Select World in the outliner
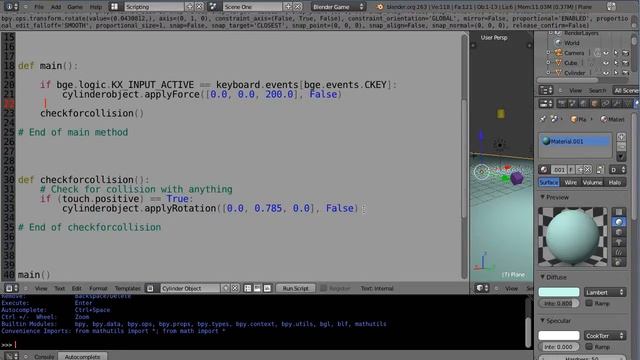Viewport: 640px width, 360px height. click(x=571, y=43)
